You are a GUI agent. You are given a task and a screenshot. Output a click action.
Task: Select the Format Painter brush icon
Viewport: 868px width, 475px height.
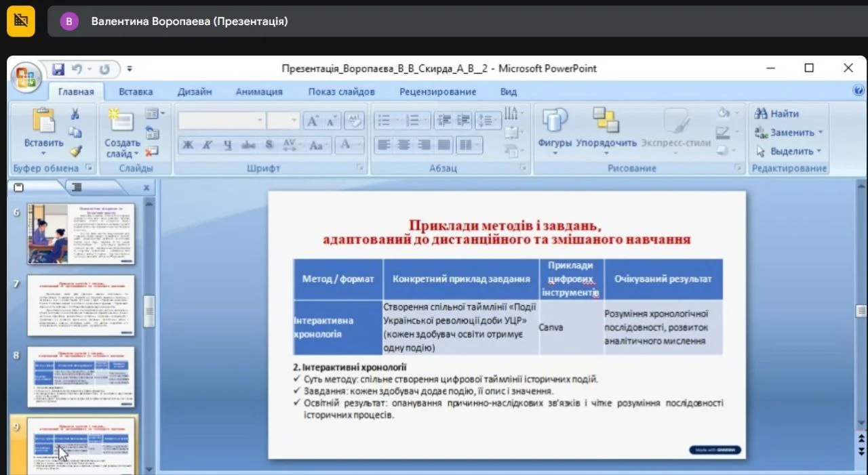[x=75, y=151]
